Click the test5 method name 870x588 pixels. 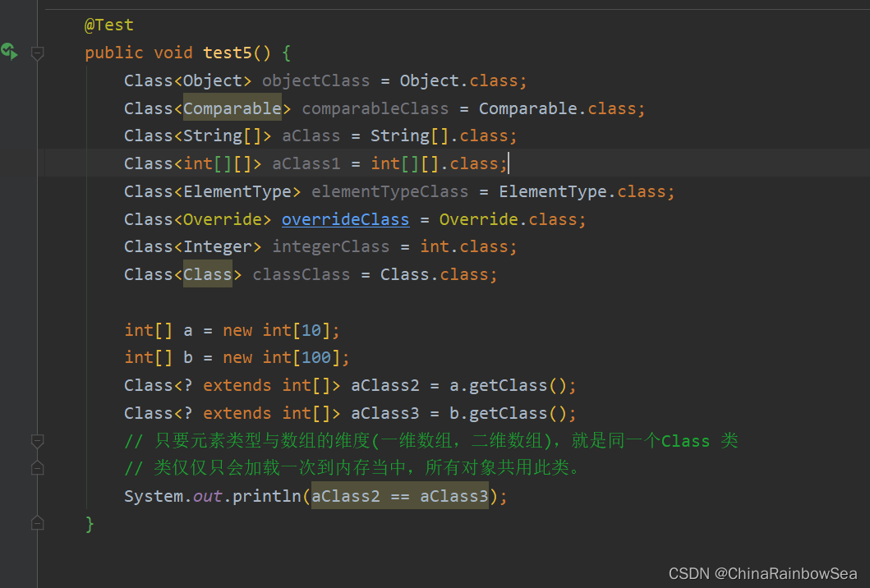(228, 53)
